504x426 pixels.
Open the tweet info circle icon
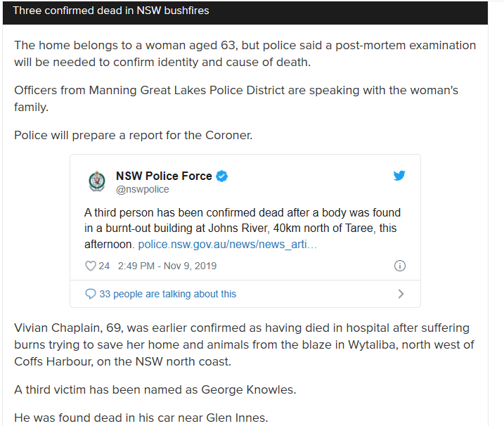coord(400,266)
